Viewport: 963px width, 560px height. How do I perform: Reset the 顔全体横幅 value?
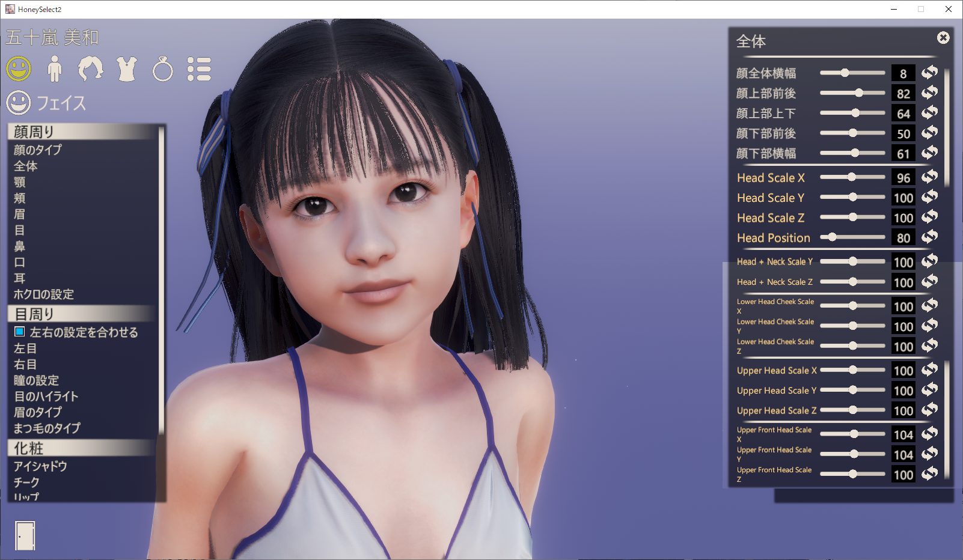coord(930,73)
